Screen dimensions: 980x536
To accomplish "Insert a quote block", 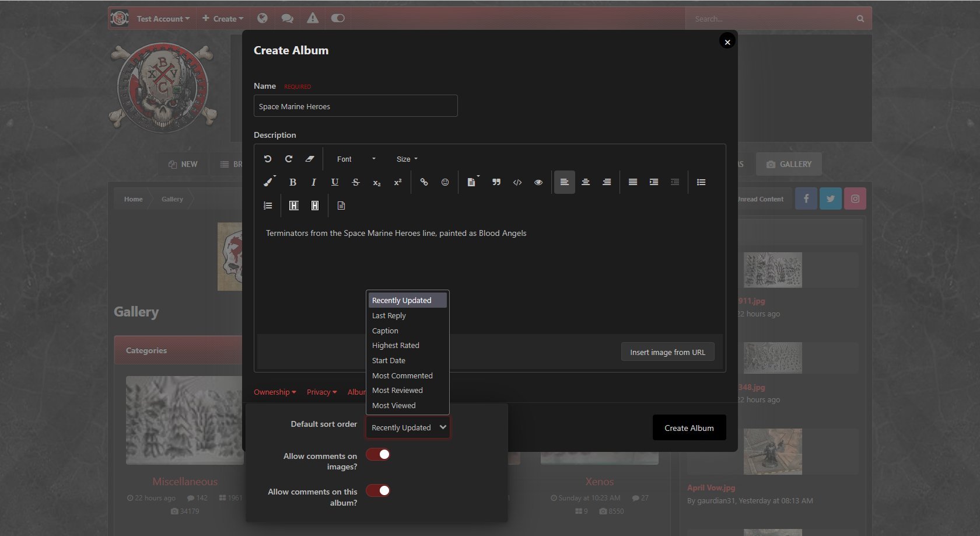I will tap(496, 182).
